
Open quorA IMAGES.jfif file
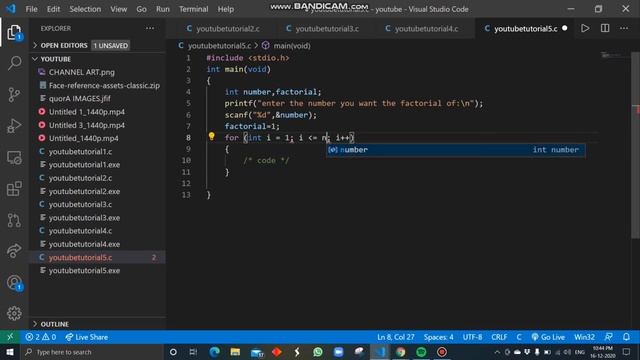[x=97, y=98]
